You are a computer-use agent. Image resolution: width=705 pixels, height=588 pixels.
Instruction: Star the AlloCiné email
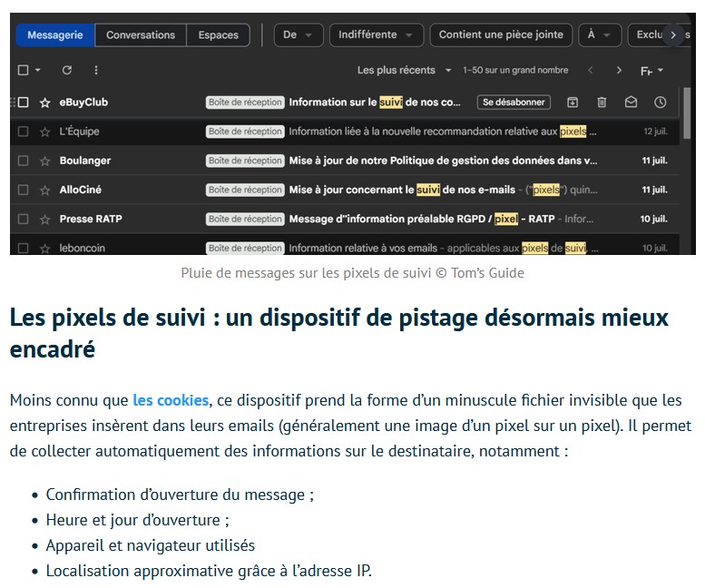(x=45, y=191)
